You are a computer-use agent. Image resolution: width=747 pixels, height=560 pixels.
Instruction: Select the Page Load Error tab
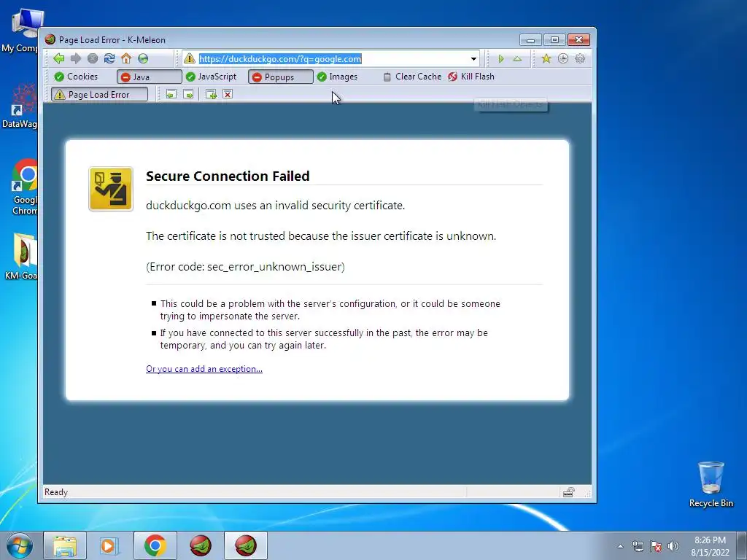99,94
